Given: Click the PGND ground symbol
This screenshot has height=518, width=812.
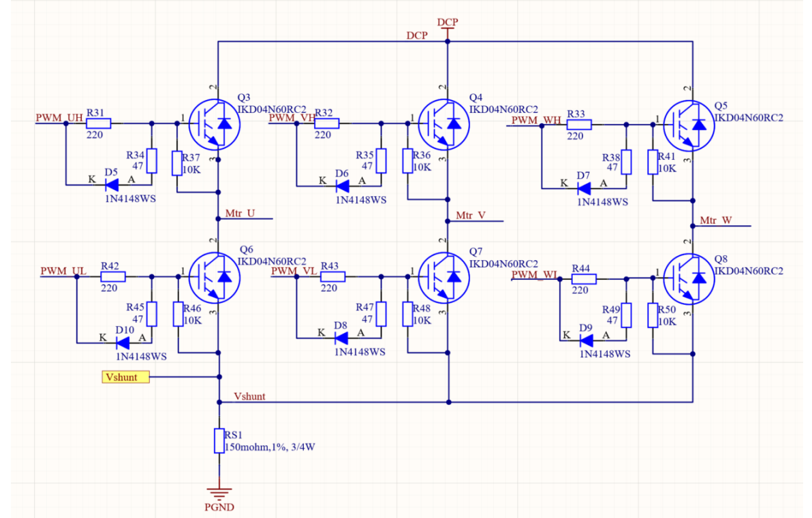Looking at the screenshot, I should [219, 493].
